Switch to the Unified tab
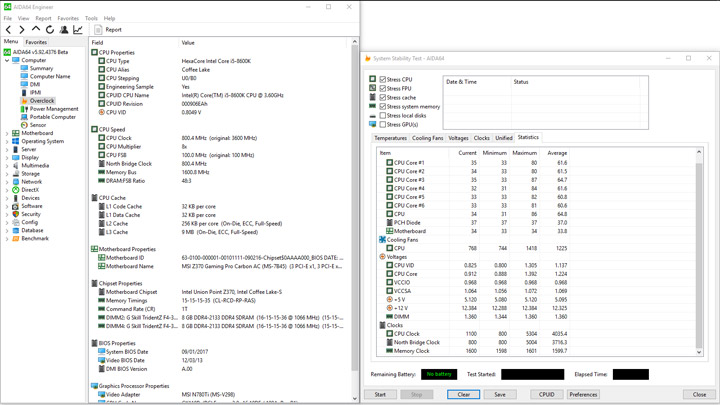This screenshot has width=720, height=405. 504,138
